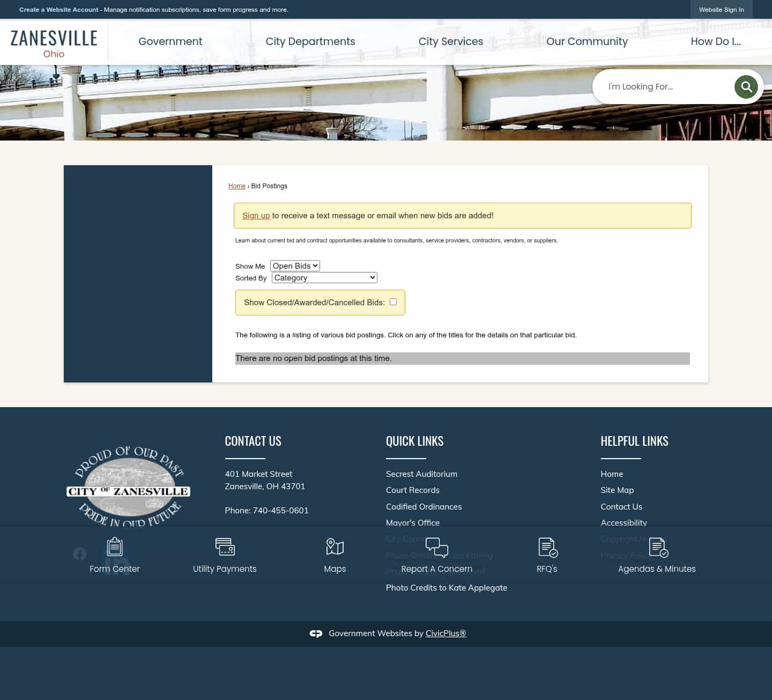
Task: Enable Show Closed/Awarded/Cancelled Bids checkbox
Action: [x=394, y=301]
